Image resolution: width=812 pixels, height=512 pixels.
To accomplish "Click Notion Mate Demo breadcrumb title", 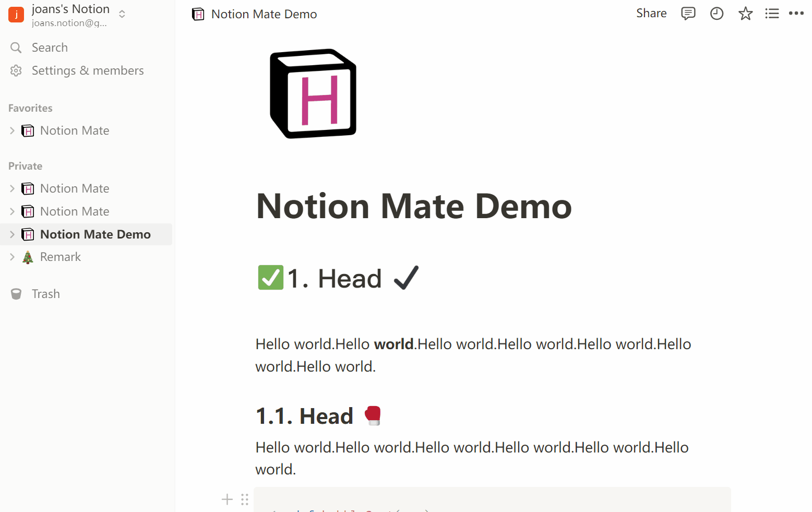I will coord(264,14).
